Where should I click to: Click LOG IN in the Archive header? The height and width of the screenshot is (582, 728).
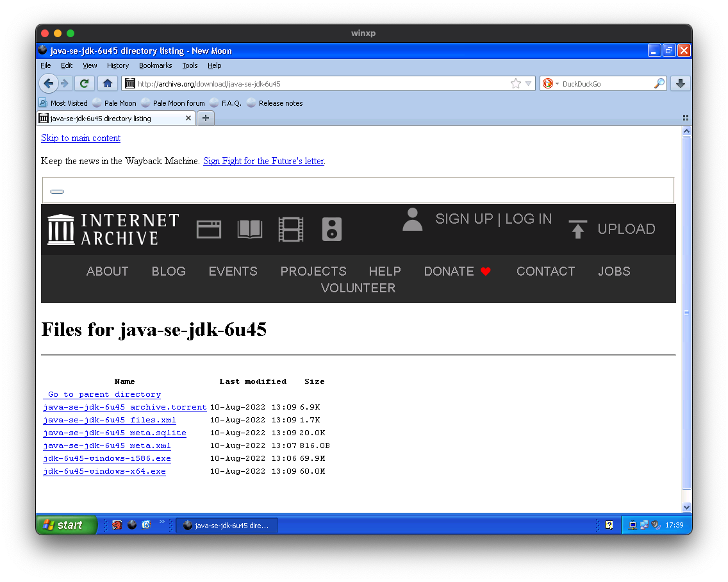(528, 219)
